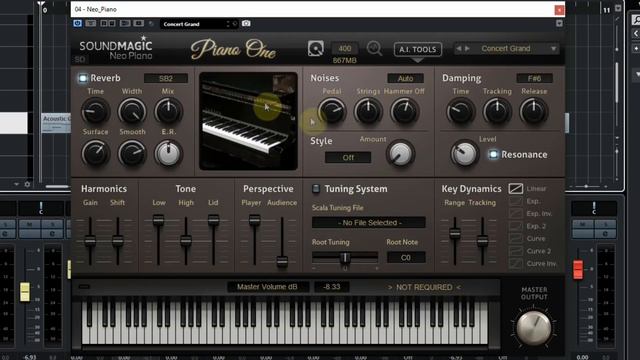Click the small indicator left of Master Volume dB

pos(84,287)
